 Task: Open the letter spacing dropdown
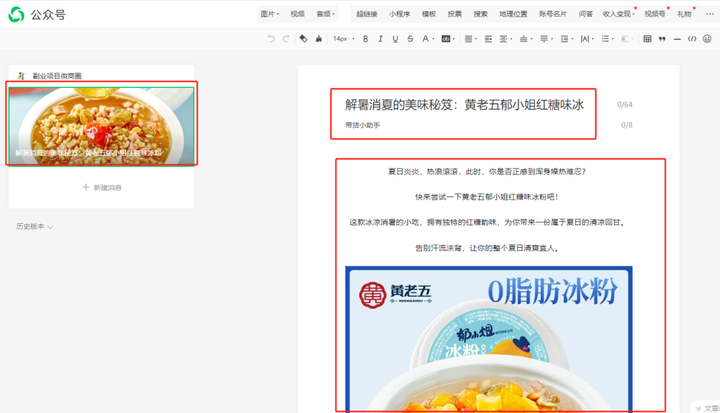[587, 39]
